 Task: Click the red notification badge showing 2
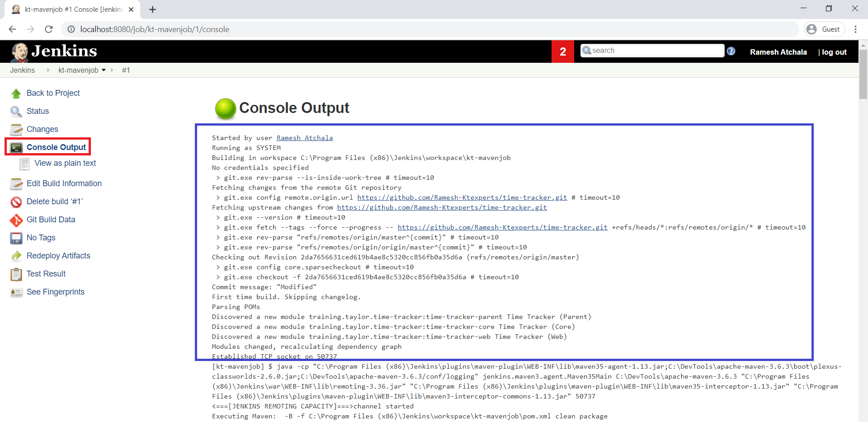pyautogui.click(x=563, y=52)
